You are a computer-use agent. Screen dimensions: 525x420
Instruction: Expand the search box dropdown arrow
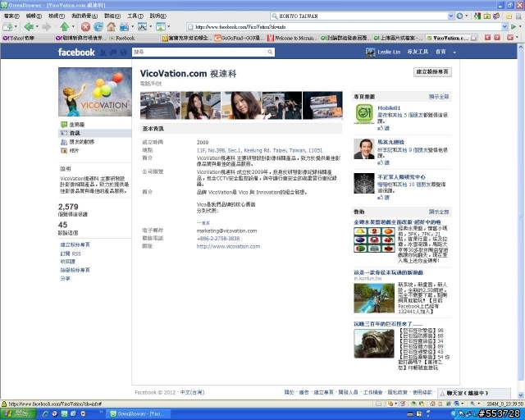(450, 16)
